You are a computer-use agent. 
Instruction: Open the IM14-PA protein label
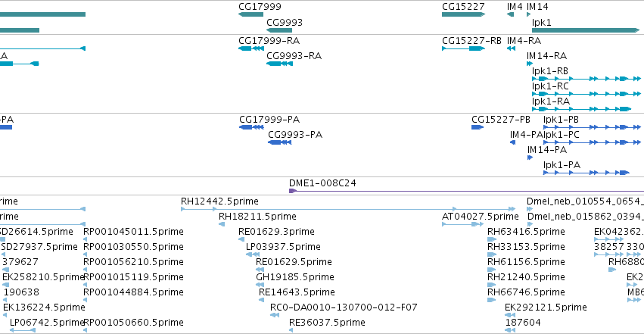pos(547,149)
